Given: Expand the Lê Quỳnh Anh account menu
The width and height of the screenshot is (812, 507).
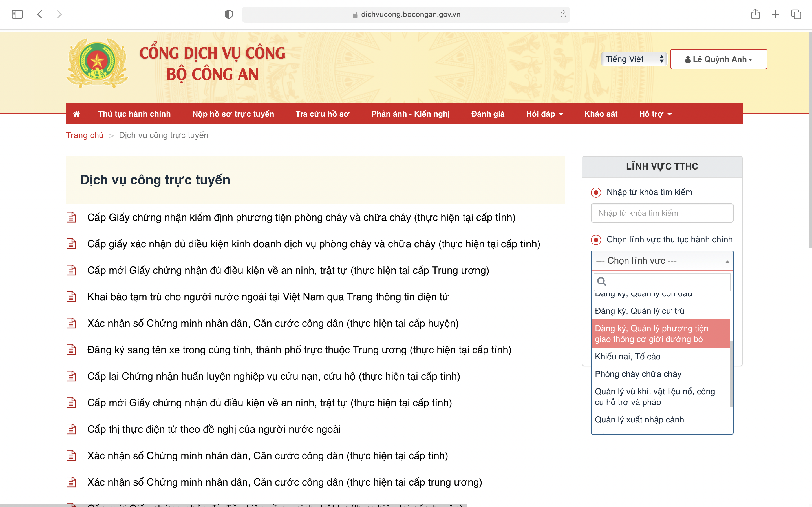Looking at the screenshot, I should [718, 59].
